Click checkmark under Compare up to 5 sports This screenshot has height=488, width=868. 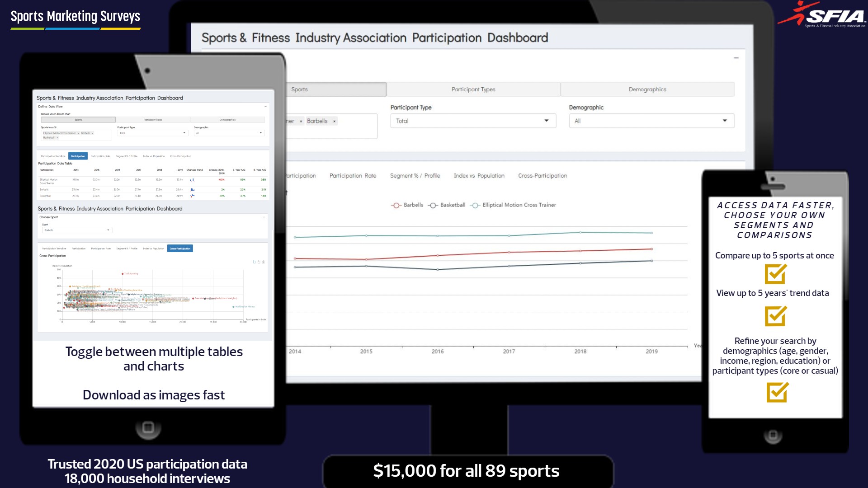pos(776,274)
